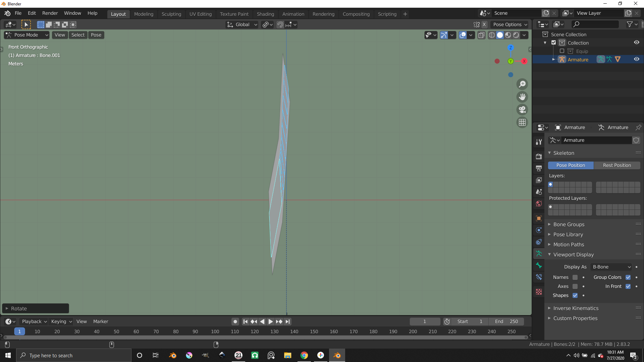Open Chrome from the Windows taskbar
The height and width of the screenshot is (362, 644).
(x=304, y=355)
